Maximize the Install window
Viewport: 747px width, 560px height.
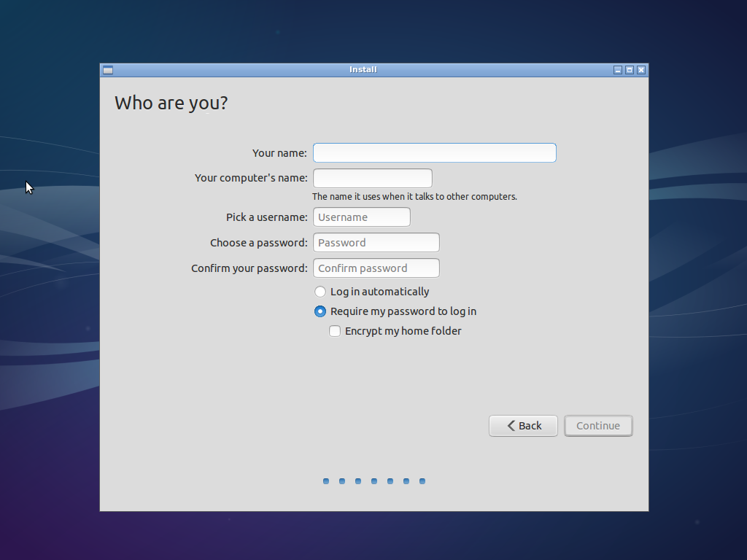click(x=630, y=70)
